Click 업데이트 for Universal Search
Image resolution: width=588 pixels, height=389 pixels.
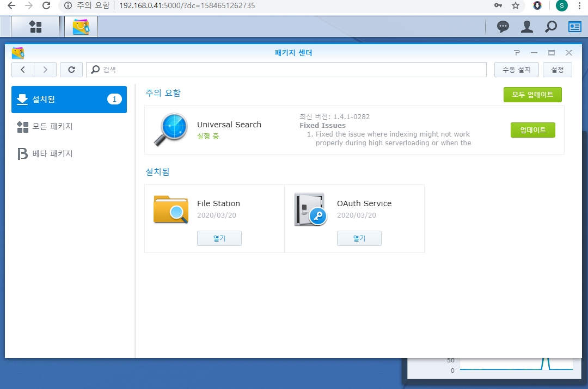pos(533,130)
